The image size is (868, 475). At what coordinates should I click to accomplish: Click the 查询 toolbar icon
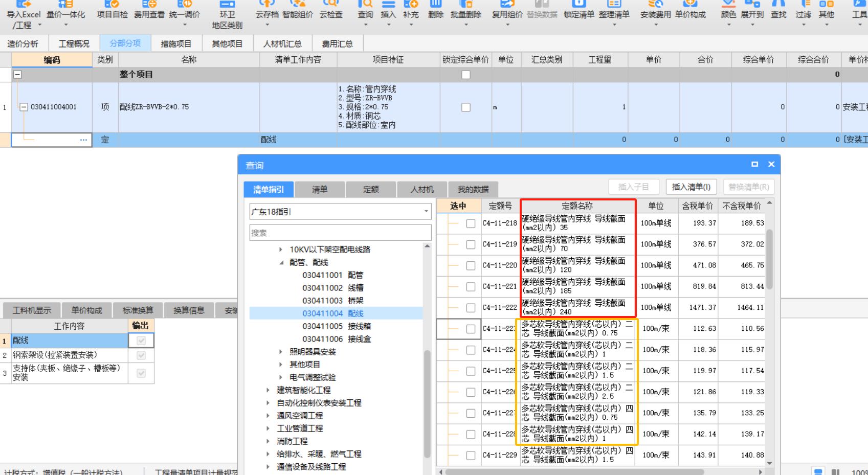tap(365, 12)
